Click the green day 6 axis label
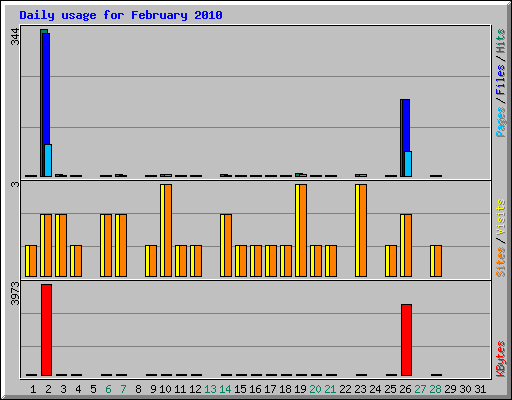This screenshot has height=400, width=512. click(x=108, y=389)
